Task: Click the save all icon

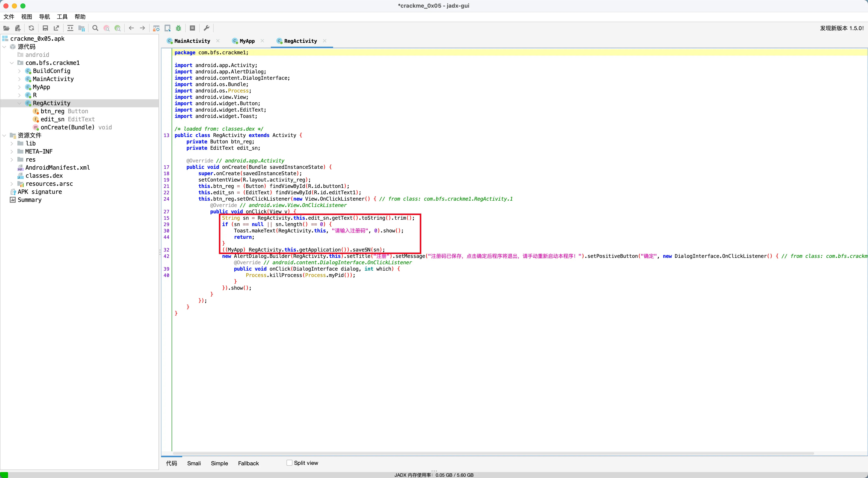Action: coord(45,28)
